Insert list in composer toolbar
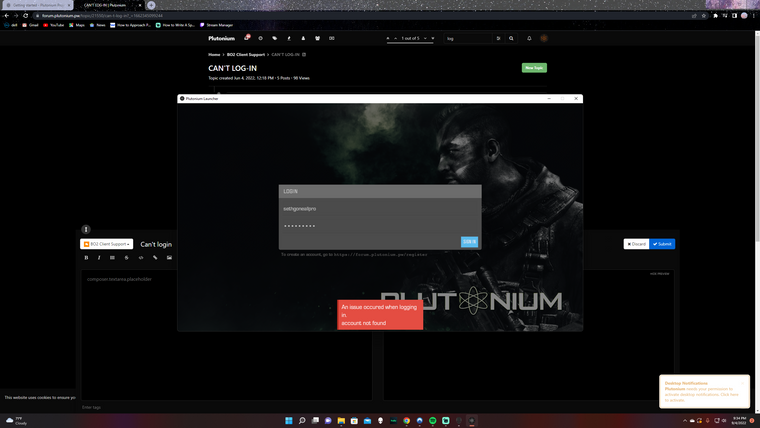Screen dimensions: 760x428 [x=112, y=258]
